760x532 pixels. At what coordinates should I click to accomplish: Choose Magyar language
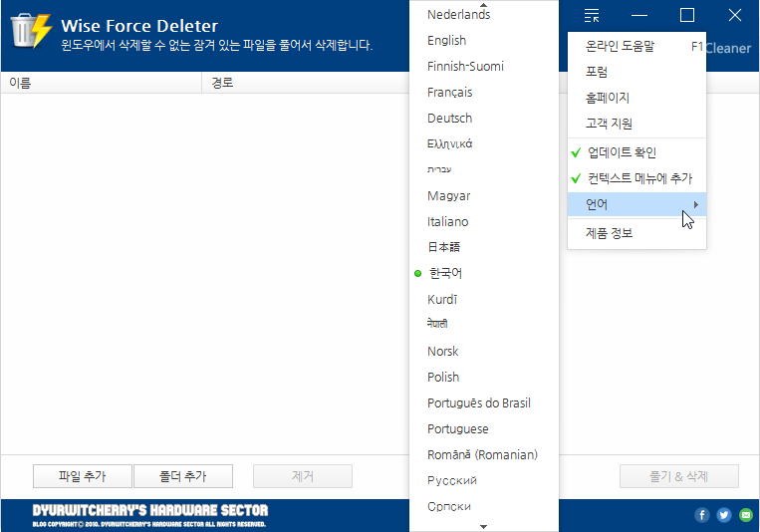(484, 196)
